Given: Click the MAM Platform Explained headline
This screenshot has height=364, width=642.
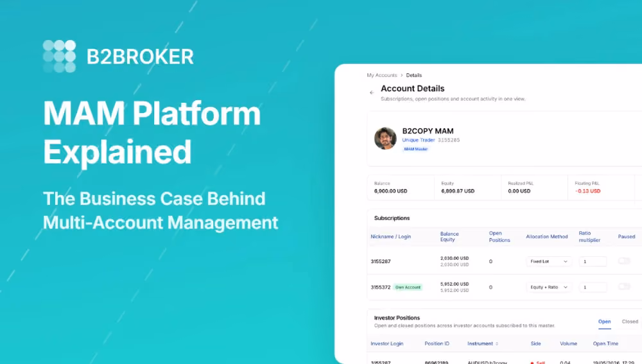Looking at the screenshot, I should pyautogui.click(x=152, y=133).
